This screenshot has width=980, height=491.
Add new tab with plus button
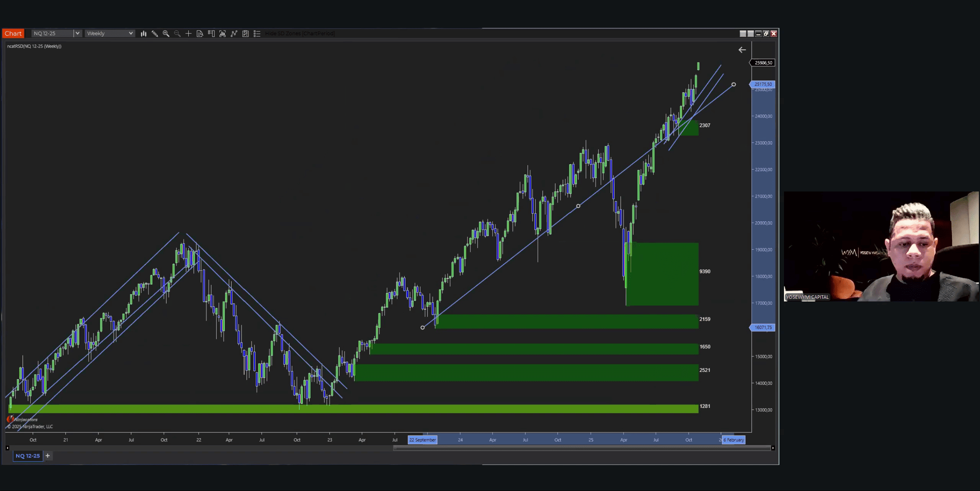click(x=48, y=456)
